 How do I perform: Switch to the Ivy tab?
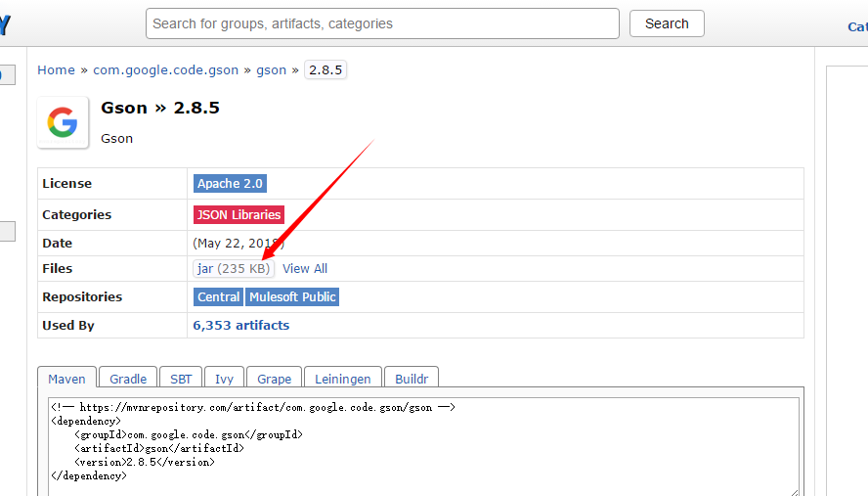coord(224,379)
